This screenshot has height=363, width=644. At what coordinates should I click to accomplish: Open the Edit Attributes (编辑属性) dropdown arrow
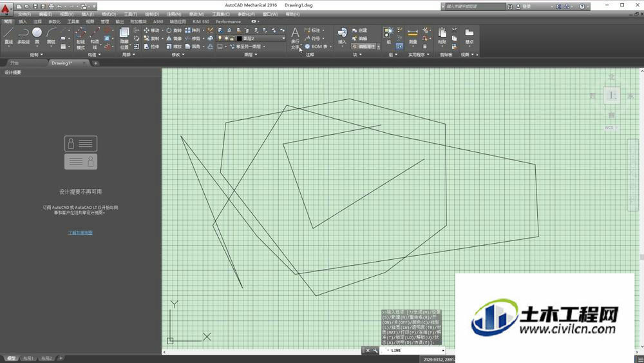click(x=378, y=47)
